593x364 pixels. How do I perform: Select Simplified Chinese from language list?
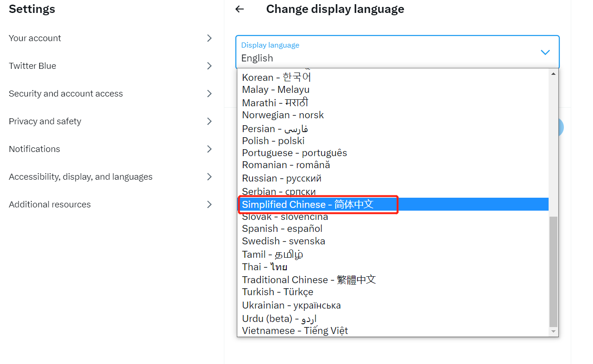308,204
